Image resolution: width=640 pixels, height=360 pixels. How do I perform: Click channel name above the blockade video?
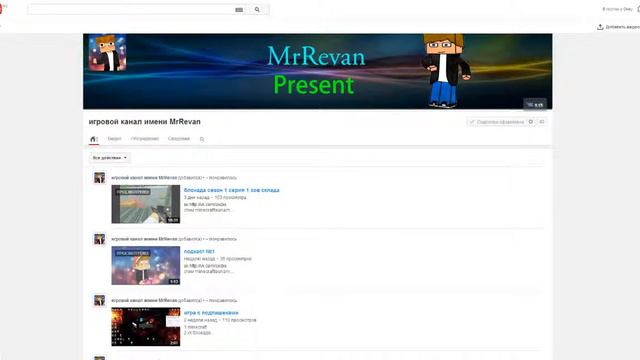tap(144, 178)
